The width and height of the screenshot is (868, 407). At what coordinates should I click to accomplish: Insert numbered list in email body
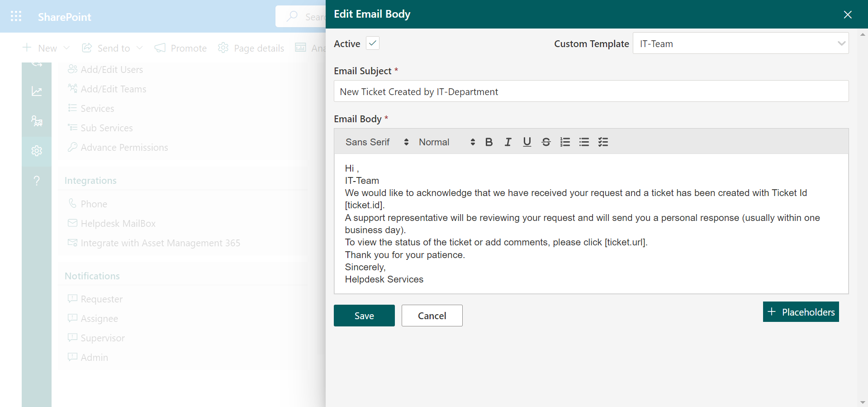pos(565,142)
